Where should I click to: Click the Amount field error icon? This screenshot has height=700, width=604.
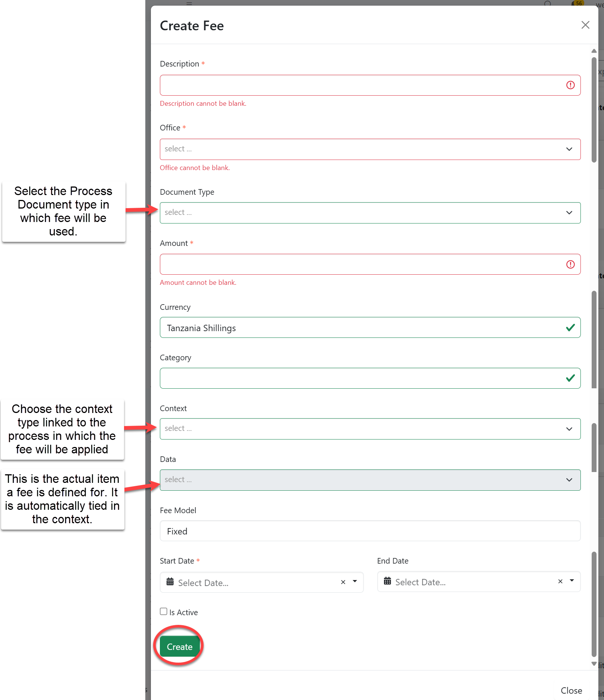click(570, 265)
